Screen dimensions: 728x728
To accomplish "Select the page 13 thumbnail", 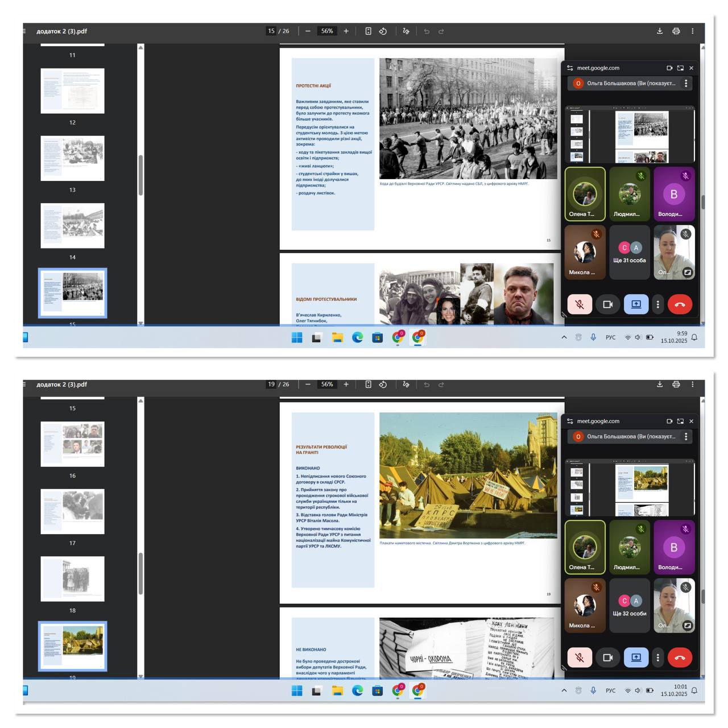I will click(72, 158).
